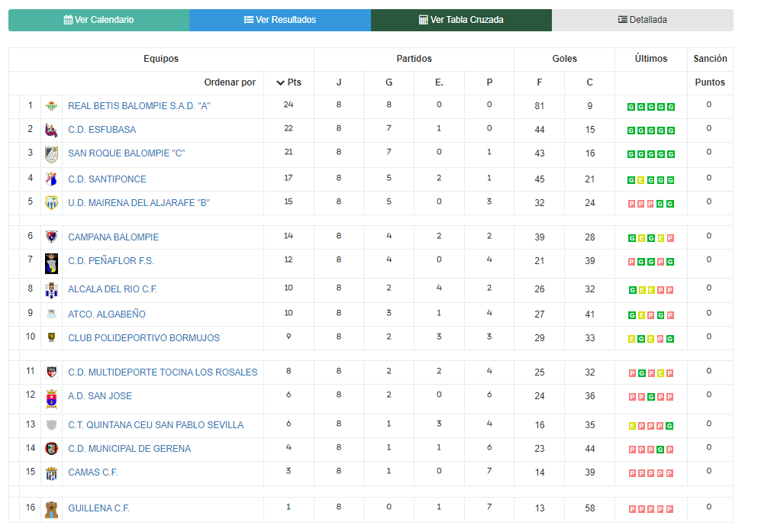Click the Campana Balompie crest icon
Viewport: 758px width, 532px height.
point(51,237)
